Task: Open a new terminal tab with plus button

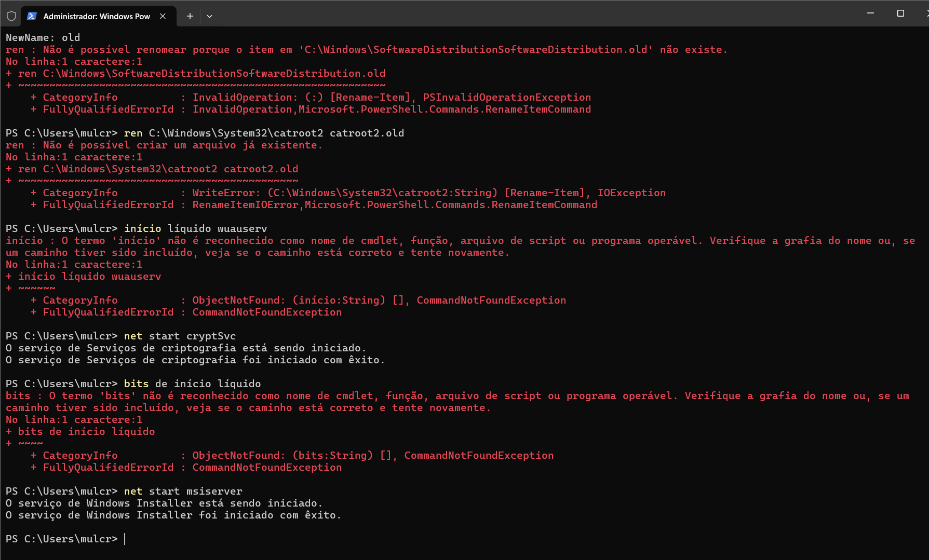Action: [x=190, y=16]
